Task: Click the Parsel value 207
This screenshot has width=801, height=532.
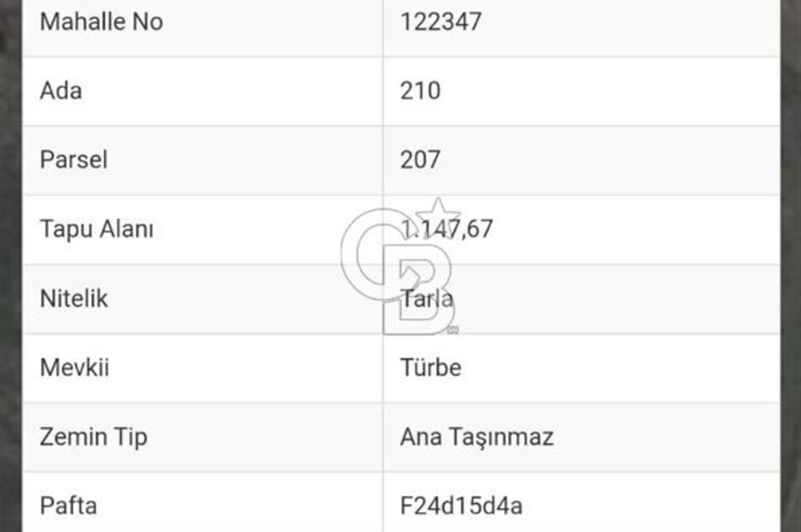Action: pos(421,159)
